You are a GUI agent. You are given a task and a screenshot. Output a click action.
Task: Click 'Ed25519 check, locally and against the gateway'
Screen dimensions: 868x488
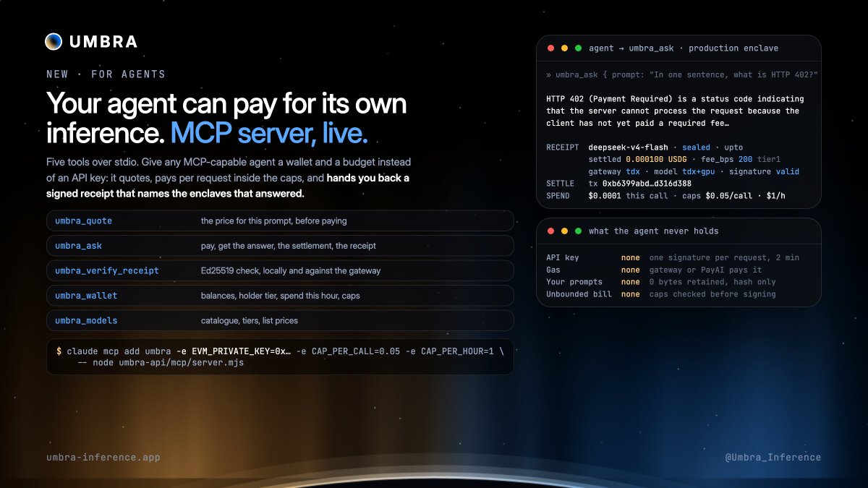point(291,270)
